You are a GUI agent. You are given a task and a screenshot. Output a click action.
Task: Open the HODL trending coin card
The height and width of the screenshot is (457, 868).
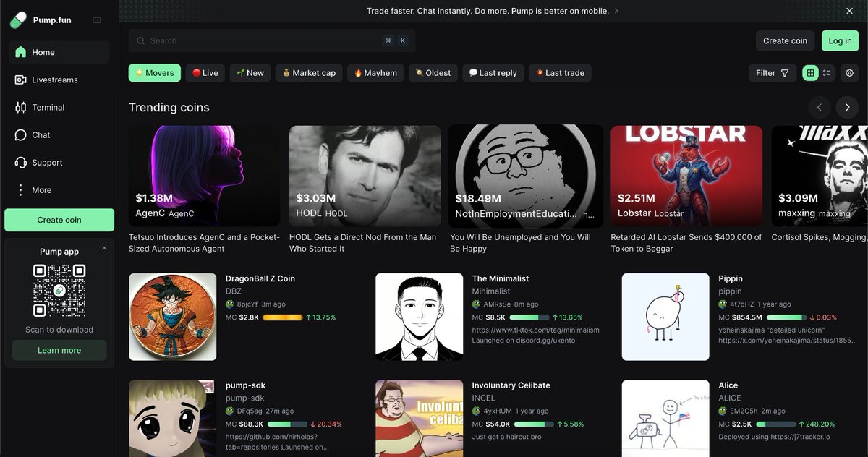[x=365, y=176]
